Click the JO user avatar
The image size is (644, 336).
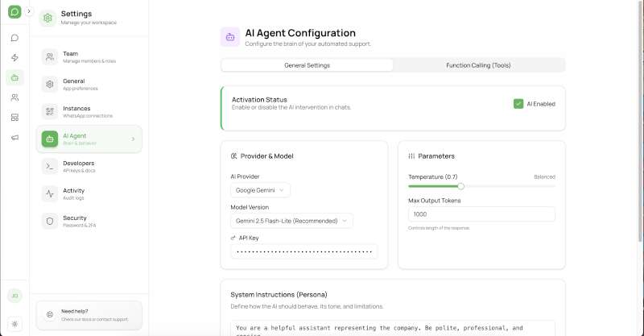[14, 296]
